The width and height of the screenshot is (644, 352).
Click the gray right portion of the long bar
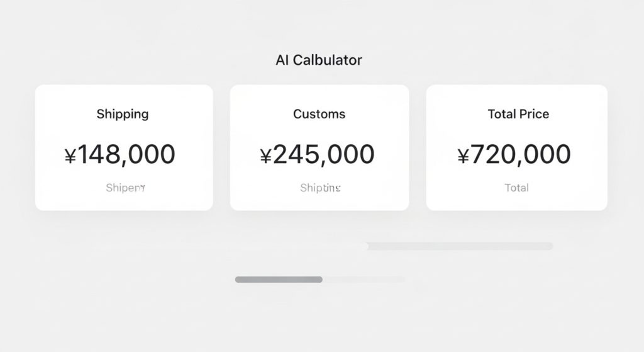(x=460, y=246)
